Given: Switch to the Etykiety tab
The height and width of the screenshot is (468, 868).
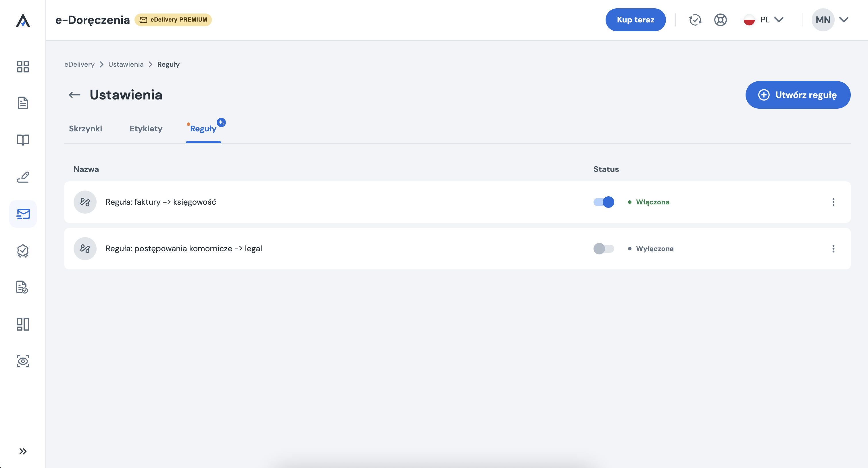Looking at the screenshot, I should (x=146, y=129).
